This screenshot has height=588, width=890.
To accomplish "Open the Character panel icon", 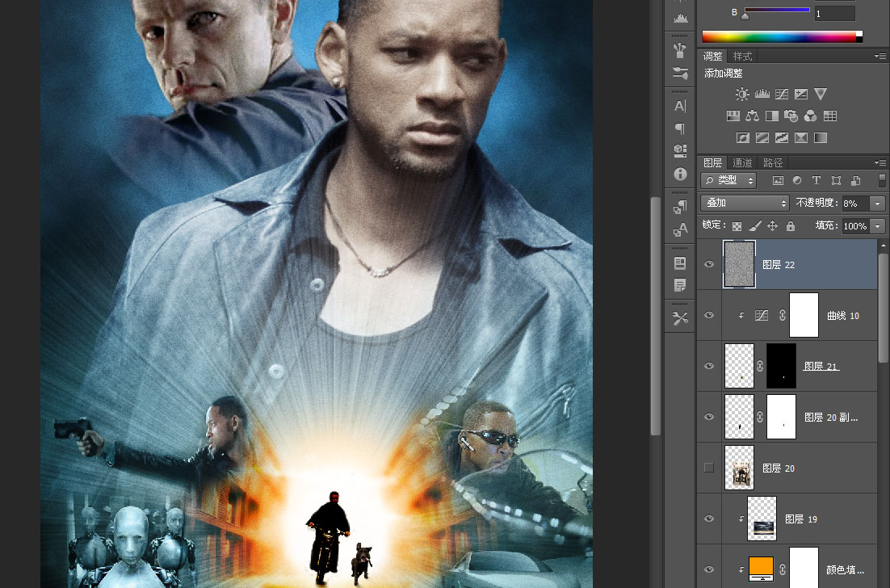I will click(x=680, y=106).
